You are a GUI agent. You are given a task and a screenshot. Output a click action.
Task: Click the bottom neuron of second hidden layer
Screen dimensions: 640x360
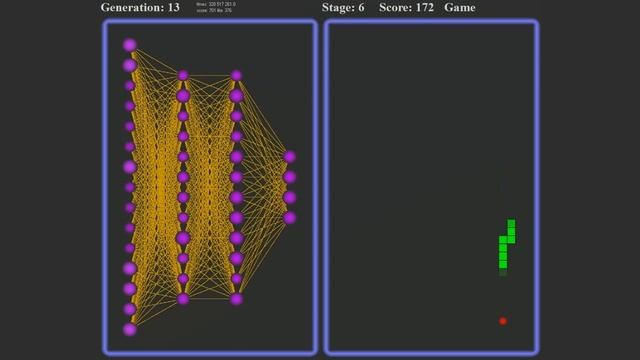pos(237,299)
